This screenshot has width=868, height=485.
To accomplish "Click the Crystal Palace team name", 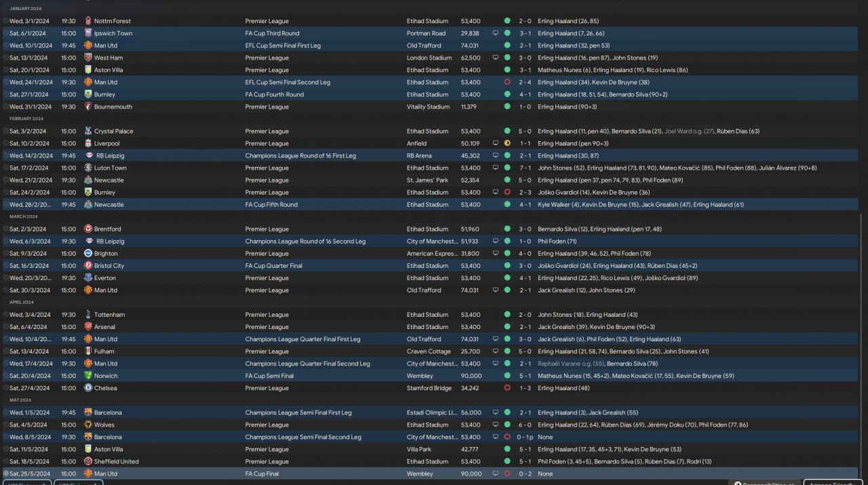I will 113,131.
